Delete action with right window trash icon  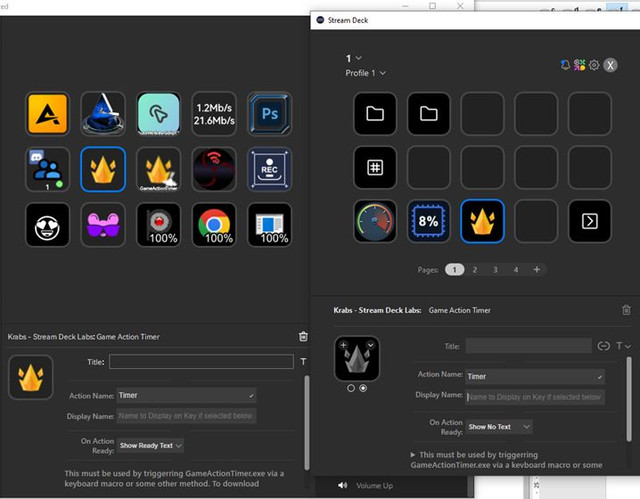pos(626,310)
